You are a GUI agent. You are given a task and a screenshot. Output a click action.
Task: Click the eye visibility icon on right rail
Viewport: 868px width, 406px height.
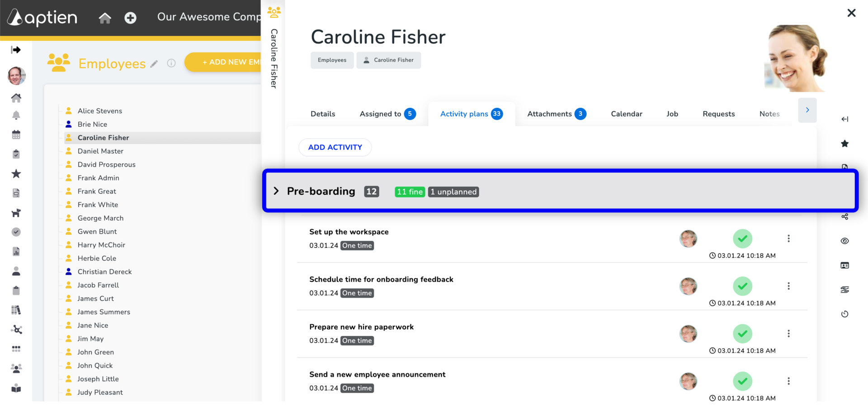coord(844,241)
